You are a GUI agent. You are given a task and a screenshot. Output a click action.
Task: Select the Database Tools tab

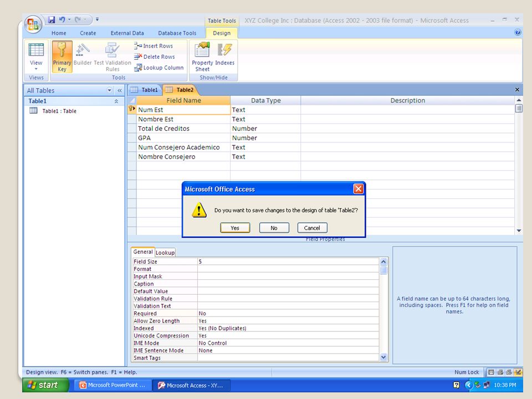coord(177,33)
